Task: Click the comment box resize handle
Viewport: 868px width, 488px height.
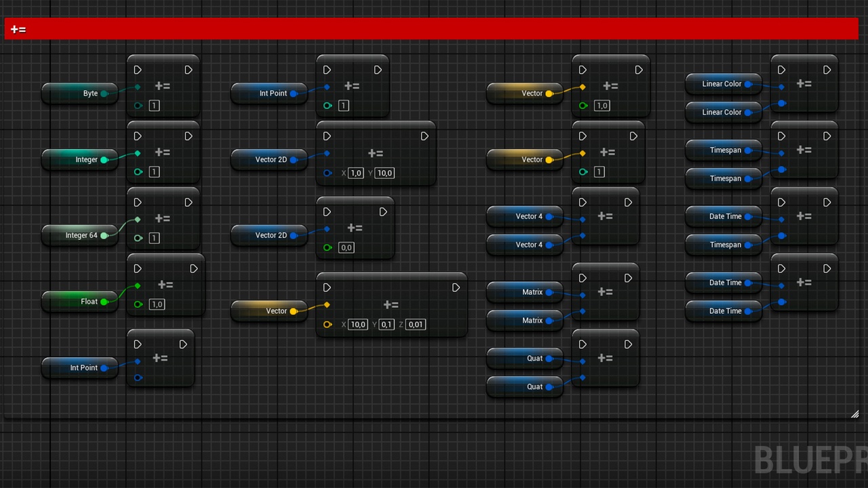Action: pyautogui.click(x=855, y=414)
